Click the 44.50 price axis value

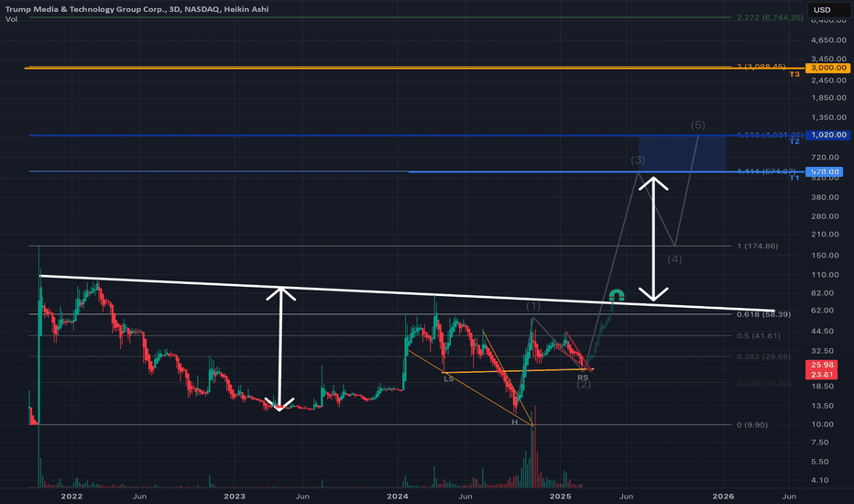tap(823, 332)
